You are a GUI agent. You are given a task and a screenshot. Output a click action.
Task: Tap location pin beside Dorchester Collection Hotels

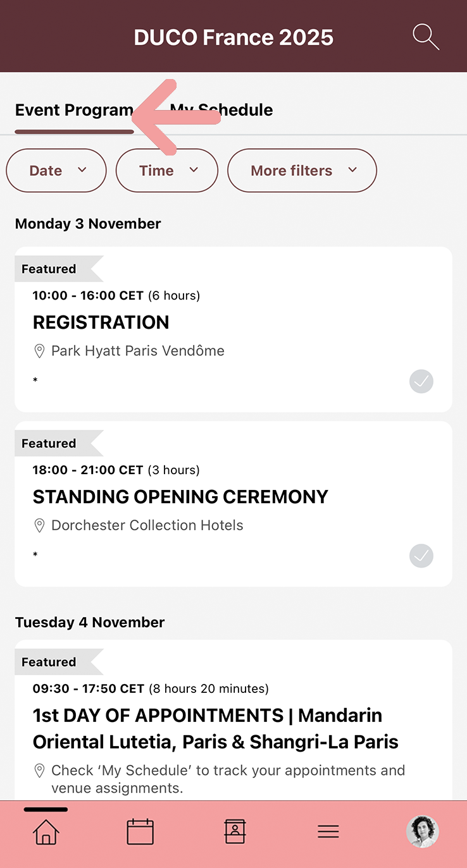[x=39, y=525]
